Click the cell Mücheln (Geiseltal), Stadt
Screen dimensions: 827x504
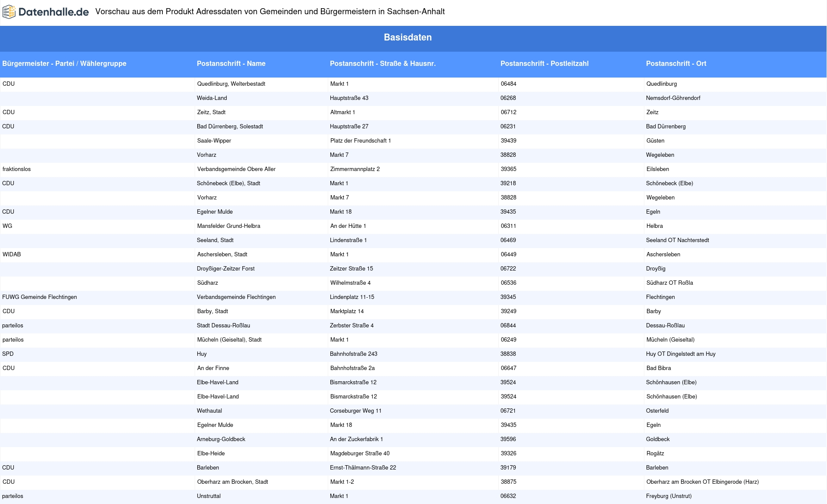(x=229, y=340)
